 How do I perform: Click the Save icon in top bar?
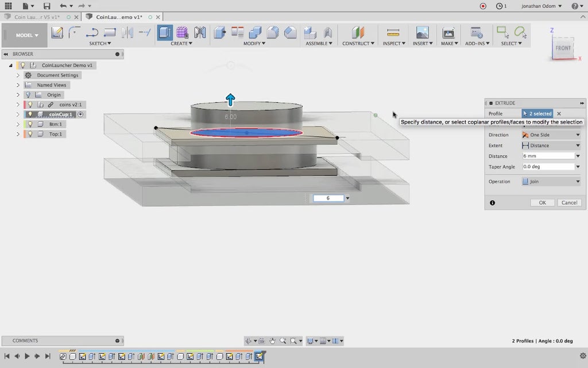(47, 6)
